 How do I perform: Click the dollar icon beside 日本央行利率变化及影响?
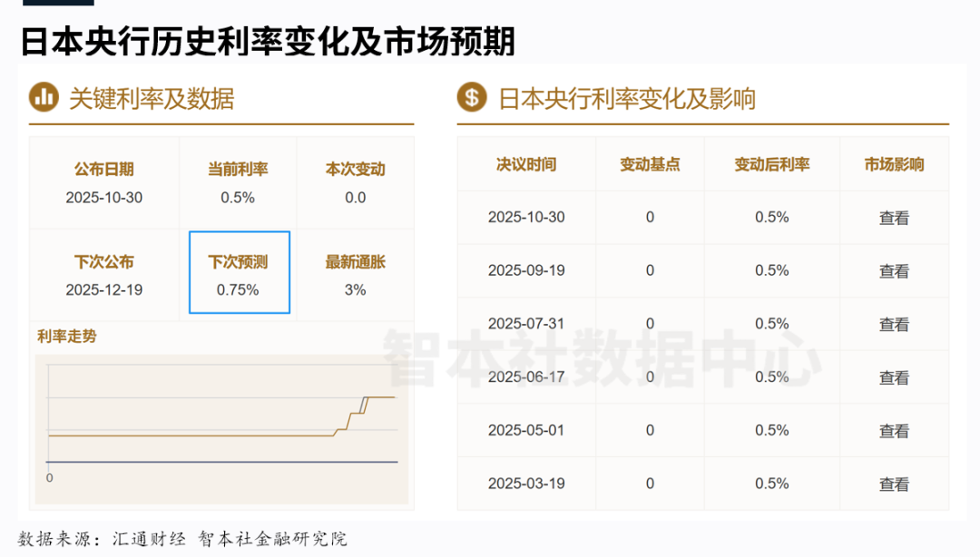coord(472,97)
